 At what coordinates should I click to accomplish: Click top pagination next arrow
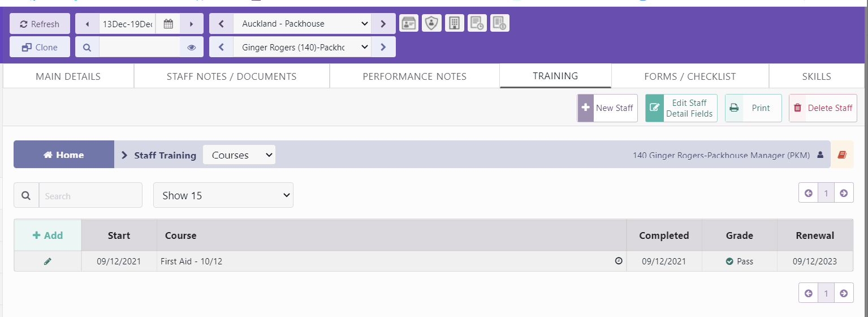(x=844, y=193)
